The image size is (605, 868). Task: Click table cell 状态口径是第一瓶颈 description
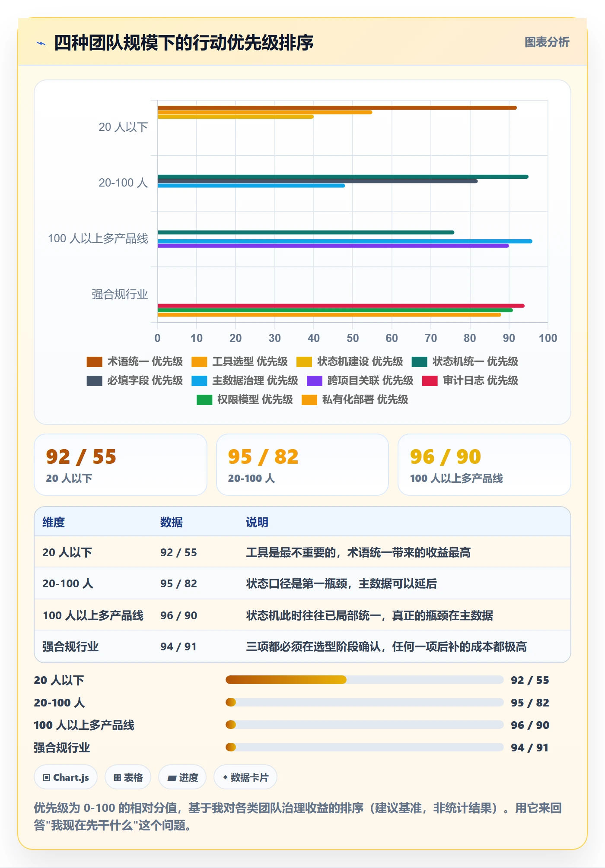point(341,583)
